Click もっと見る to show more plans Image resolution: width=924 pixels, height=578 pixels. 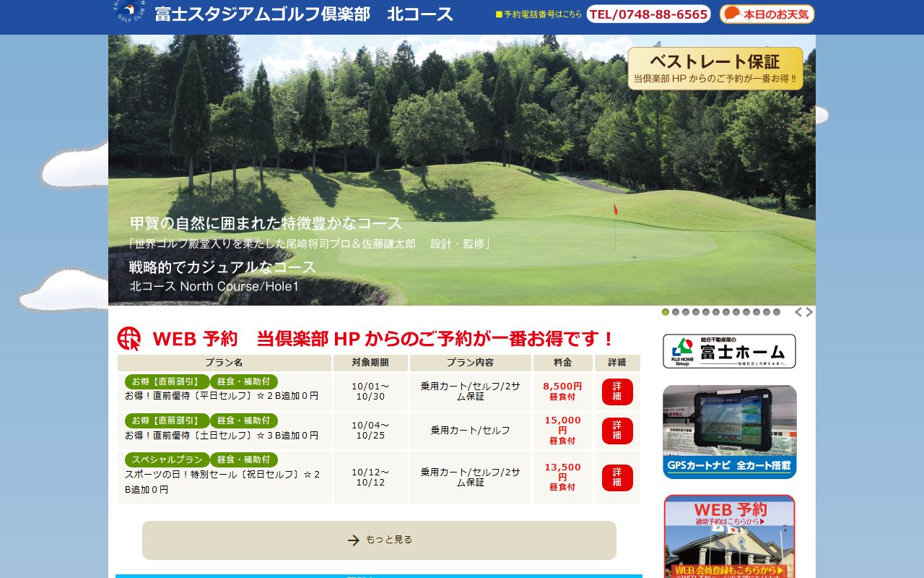(379, 540)
